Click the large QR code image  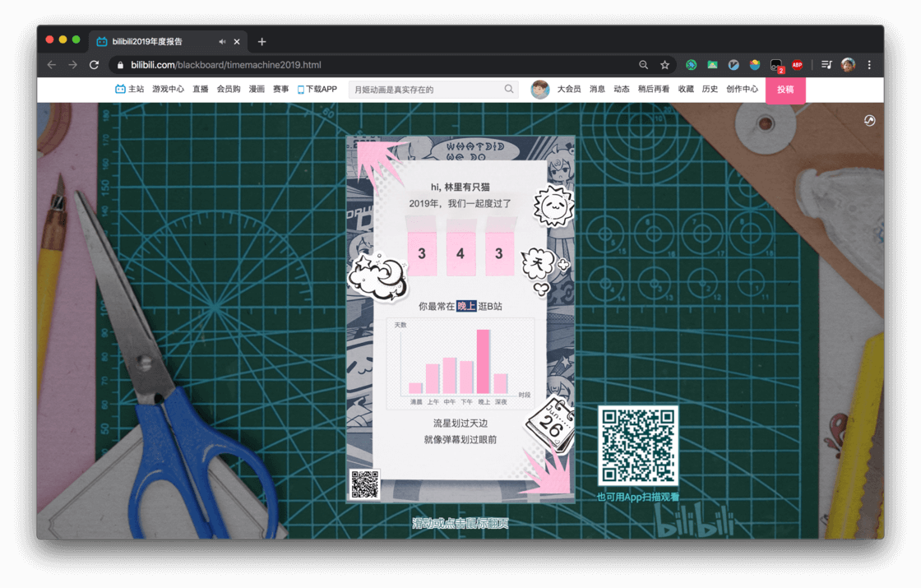tap(638, 446)
